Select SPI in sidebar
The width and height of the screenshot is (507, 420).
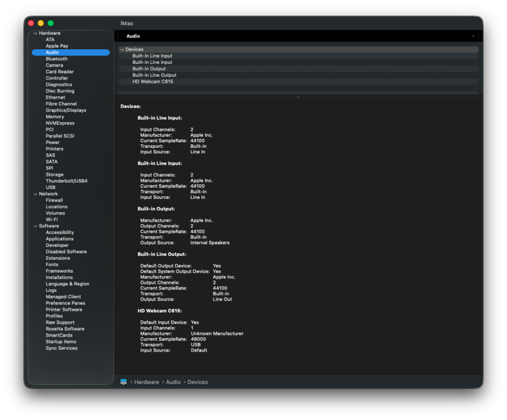coord(49,168)
